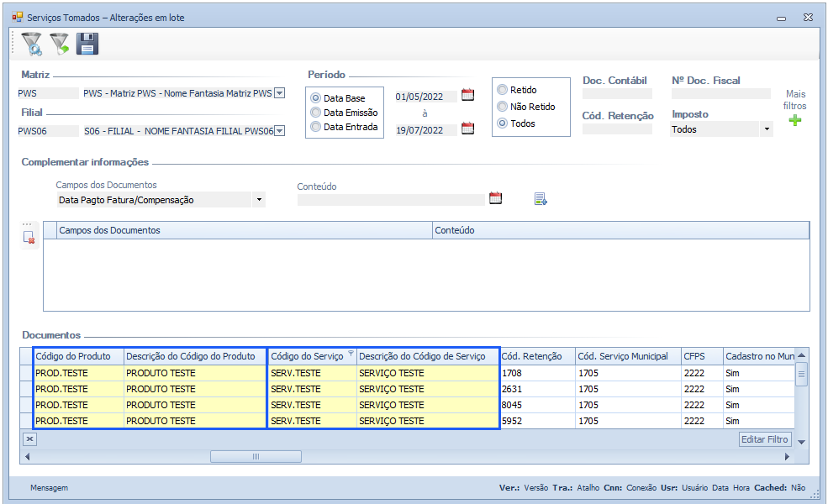
Task: Select the Data Emissão radio option
Action: pos(316,113)
